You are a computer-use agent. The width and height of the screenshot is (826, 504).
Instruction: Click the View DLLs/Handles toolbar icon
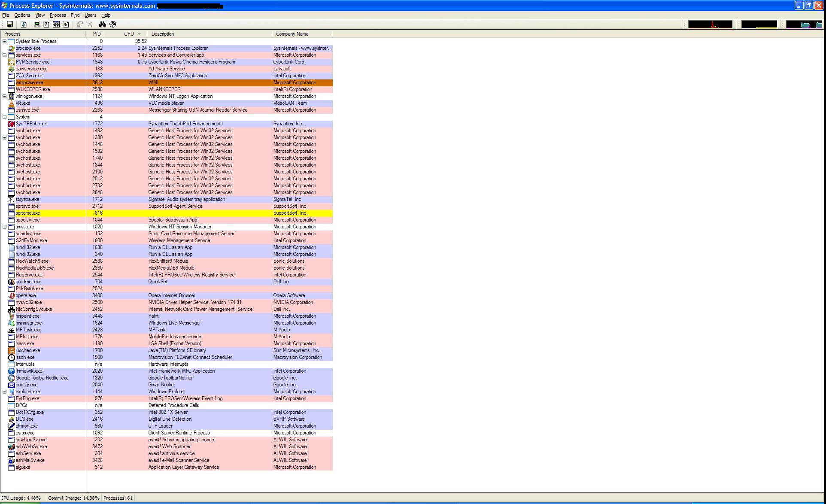coord(66,24)
